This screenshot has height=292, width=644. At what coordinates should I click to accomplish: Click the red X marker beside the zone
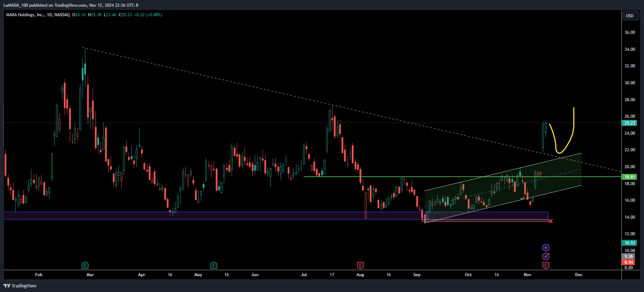pos(551,221)
